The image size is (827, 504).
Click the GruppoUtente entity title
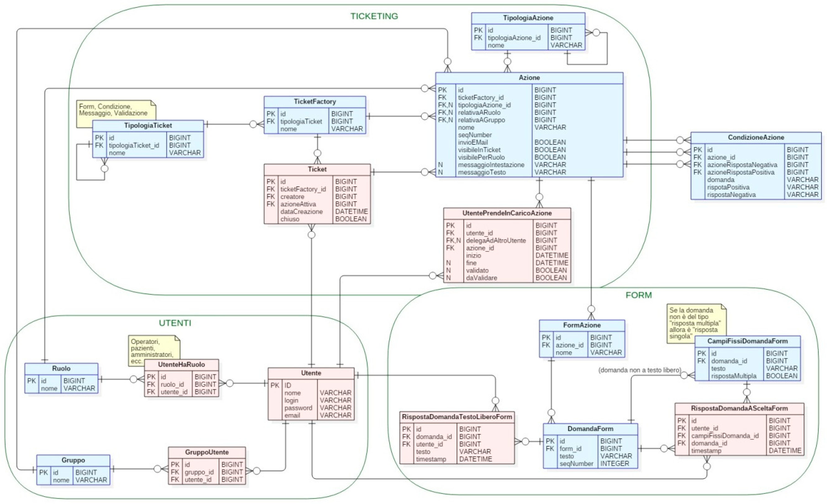point(207,452)
